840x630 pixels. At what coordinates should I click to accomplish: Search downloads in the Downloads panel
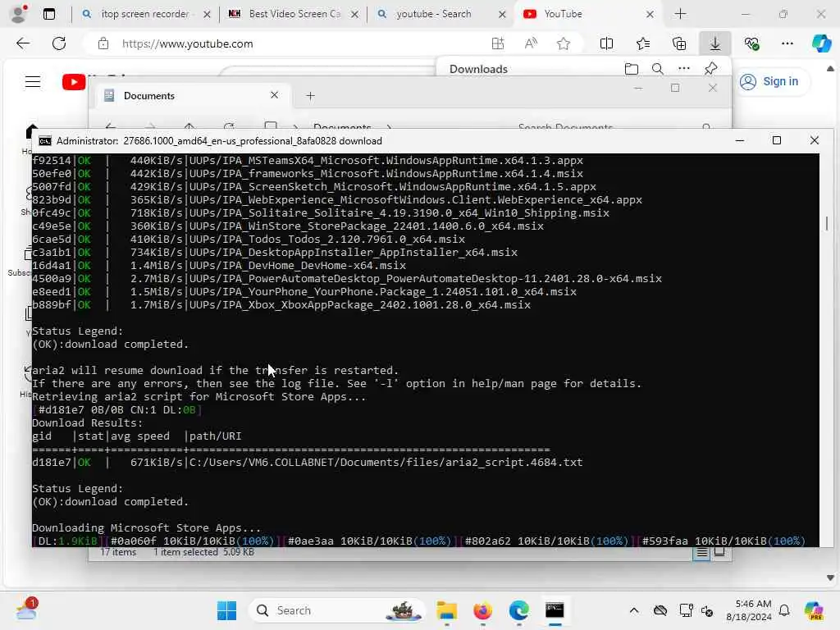click(658, 69)
